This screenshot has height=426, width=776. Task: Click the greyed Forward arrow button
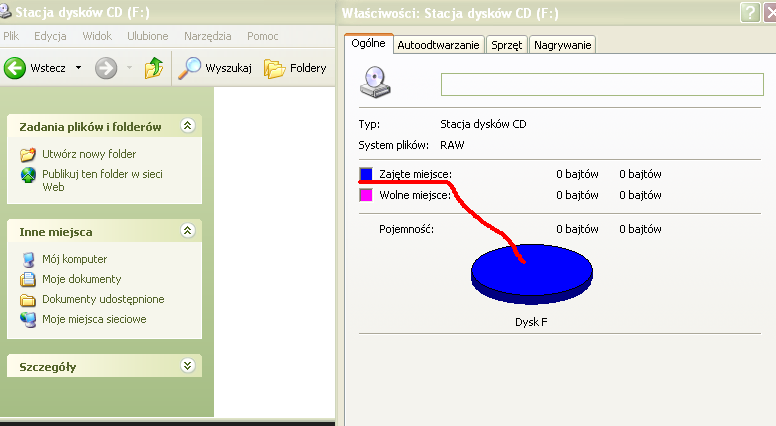coord(106,68)
